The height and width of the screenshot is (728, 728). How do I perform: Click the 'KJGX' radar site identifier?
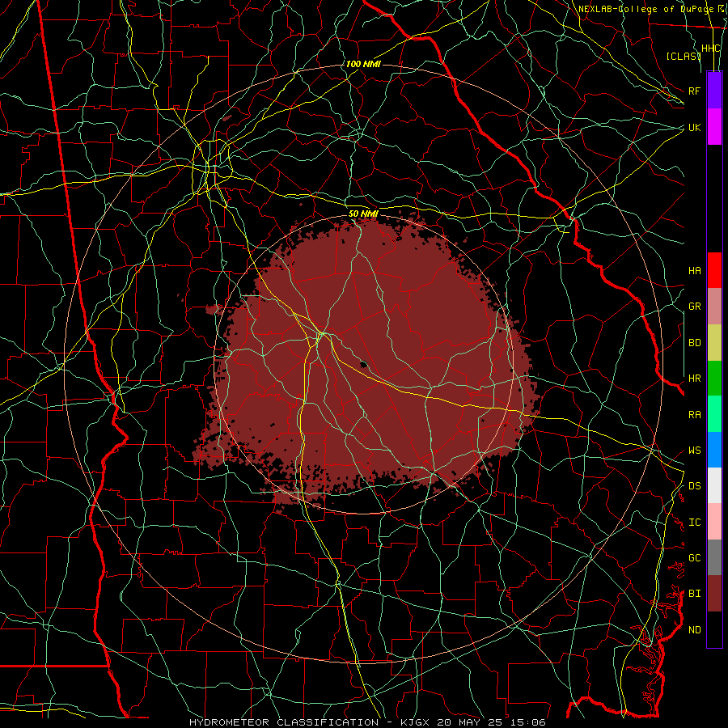coord(415,722)
